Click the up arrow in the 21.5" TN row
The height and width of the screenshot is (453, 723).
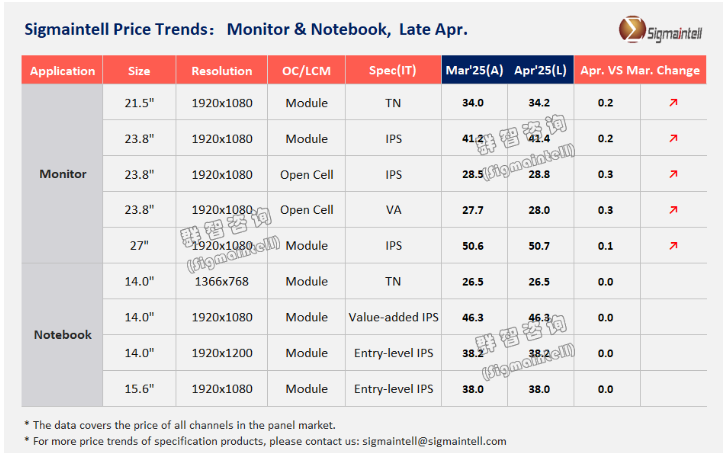pyautogui.click(x=673, y=102)
